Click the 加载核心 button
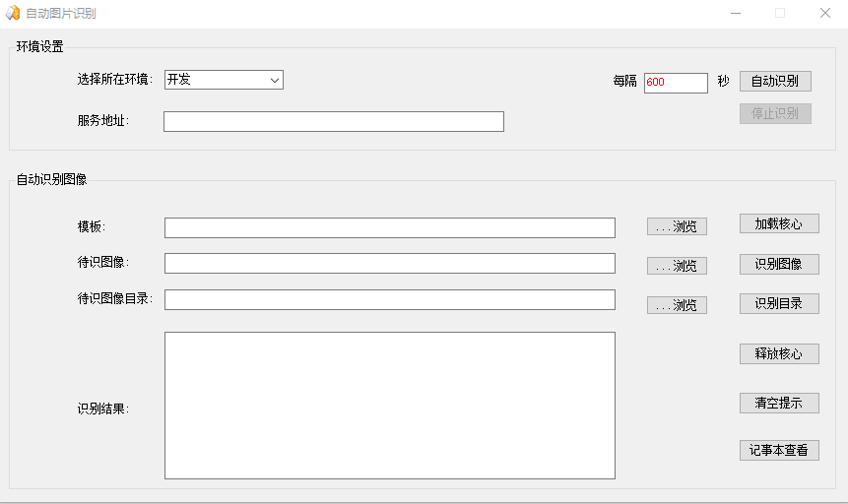This screenshot has height=504, width=848. pos(778,223)
